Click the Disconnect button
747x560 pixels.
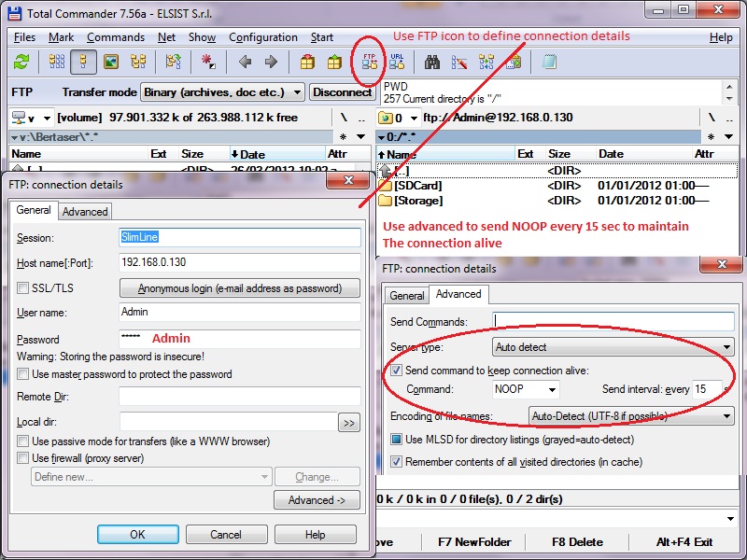[x=342, y=92]
